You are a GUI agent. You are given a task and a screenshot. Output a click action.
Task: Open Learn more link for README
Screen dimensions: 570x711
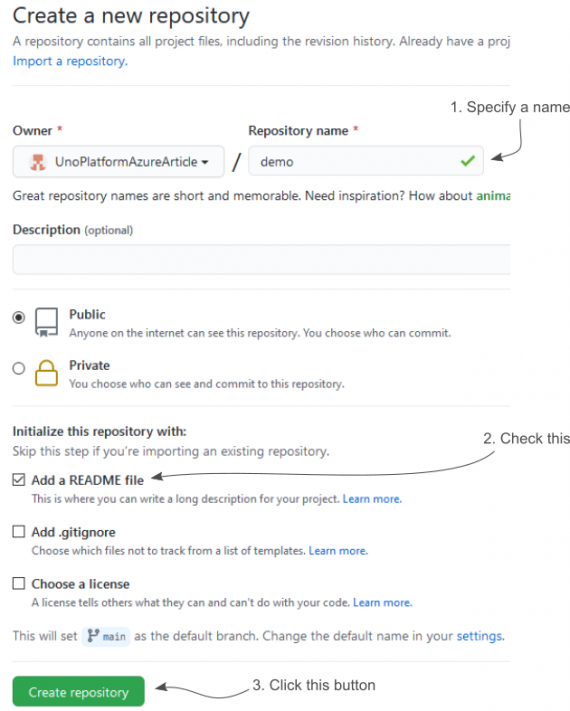(x=372, y=499)
